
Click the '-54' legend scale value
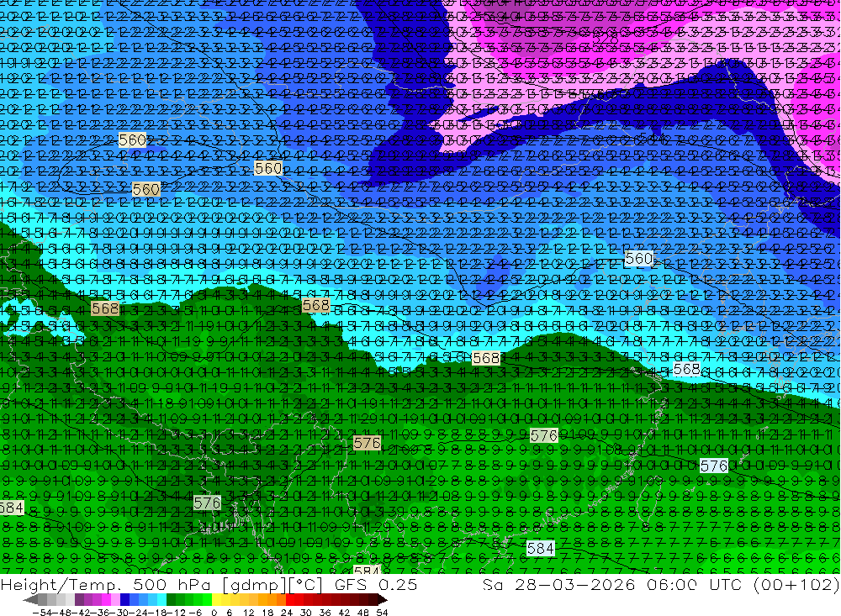pyautogui.click(x=42, y=613)
